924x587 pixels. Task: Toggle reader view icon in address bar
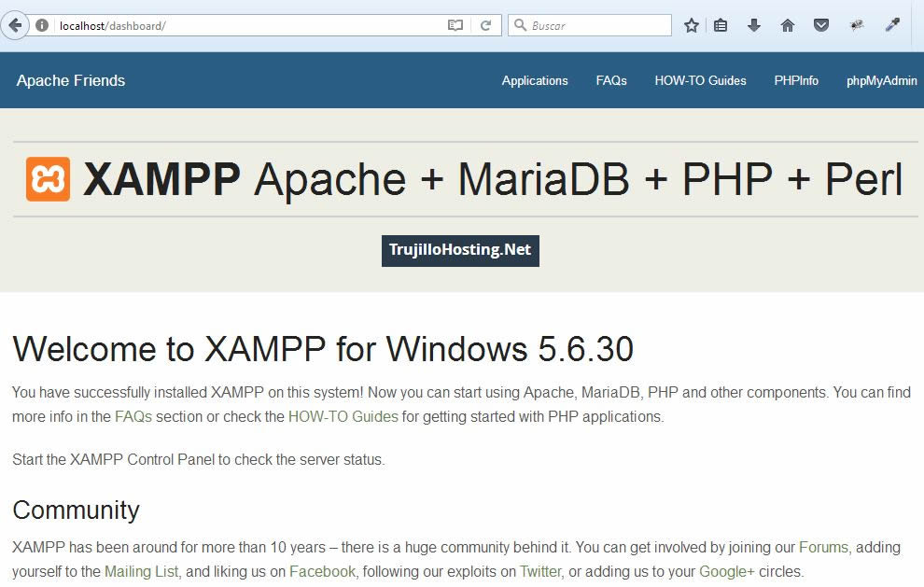tap(455, 25)
